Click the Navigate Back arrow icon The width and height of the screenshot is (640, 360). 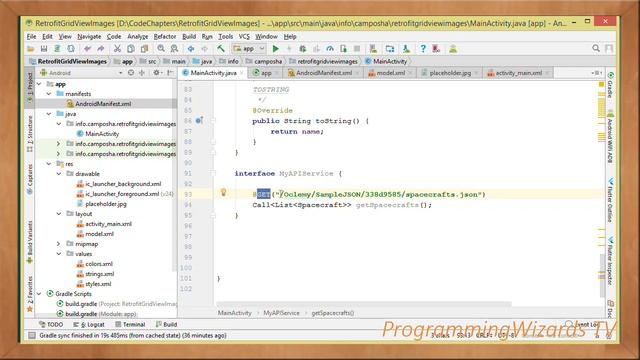coord(191,49)
